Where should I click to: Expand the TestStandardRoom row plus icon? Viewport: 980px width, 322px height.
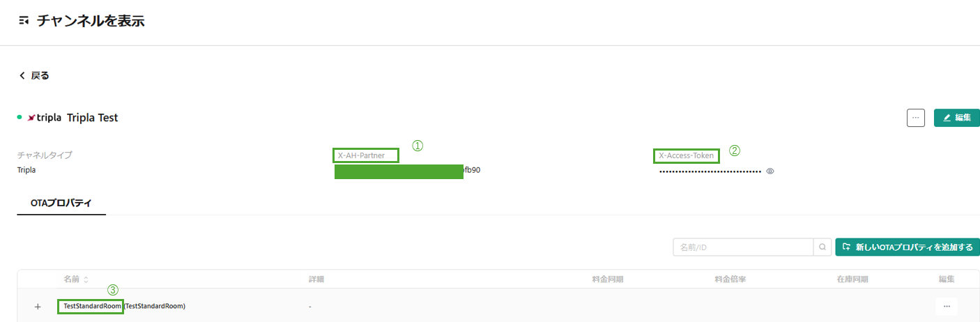coord(37,306)
